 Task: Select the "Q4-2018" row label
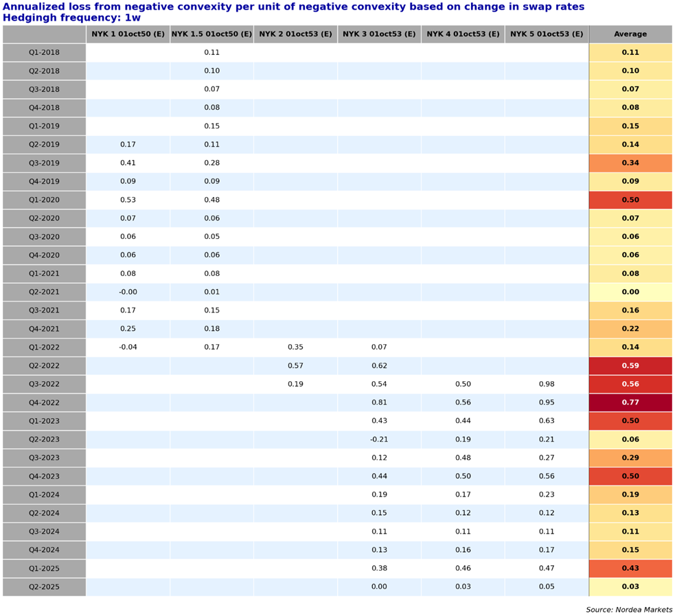tap(45, 108)
